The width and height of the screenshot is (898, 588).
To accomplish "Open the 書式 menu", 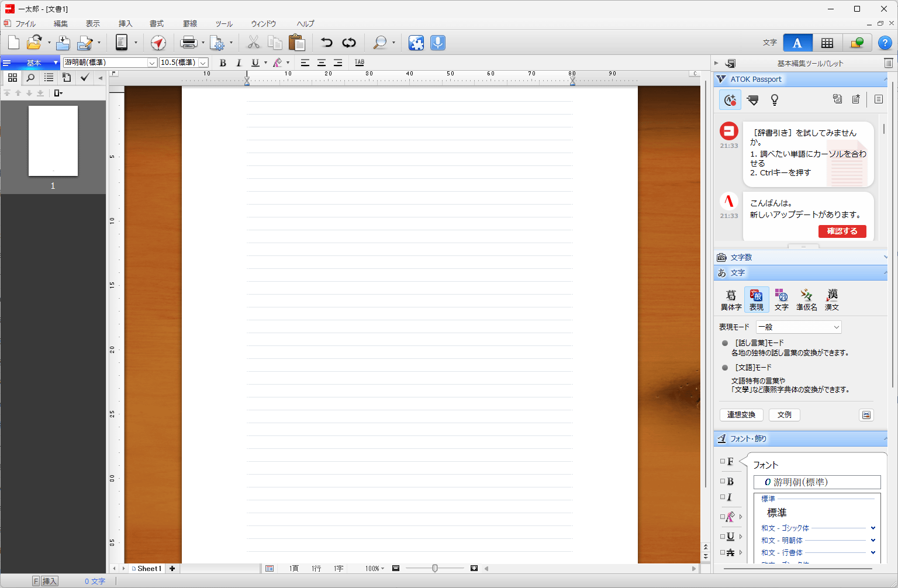I will [x=157, y=24].
